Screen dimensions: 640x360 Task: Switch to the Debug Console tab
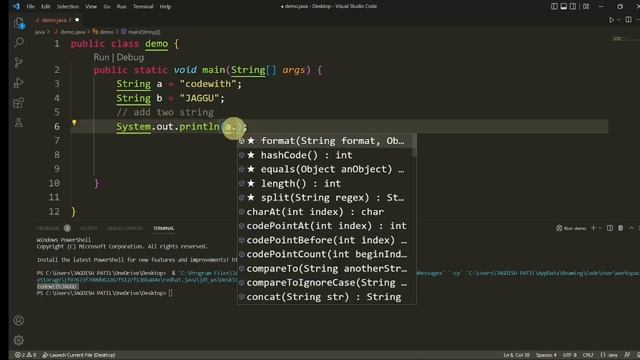coord(125,228)
